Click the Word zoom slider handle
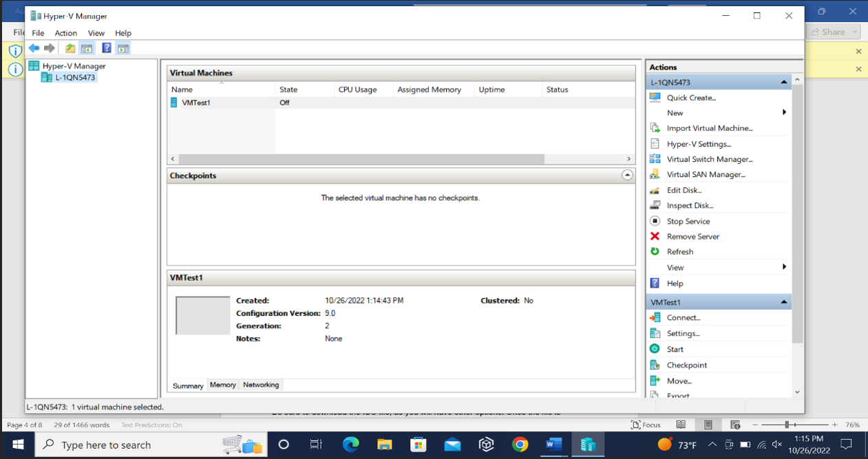This screenshot has width=868, height=459. coord(787,425)
